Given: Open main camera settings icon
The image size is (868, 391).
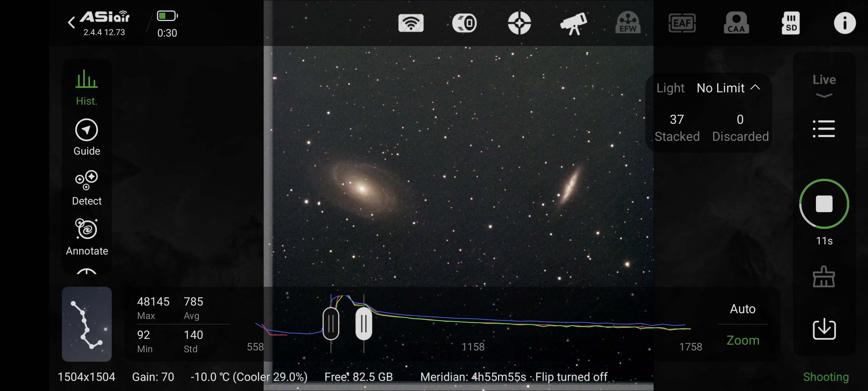Looking at the screenshot, I should point(465,23).
